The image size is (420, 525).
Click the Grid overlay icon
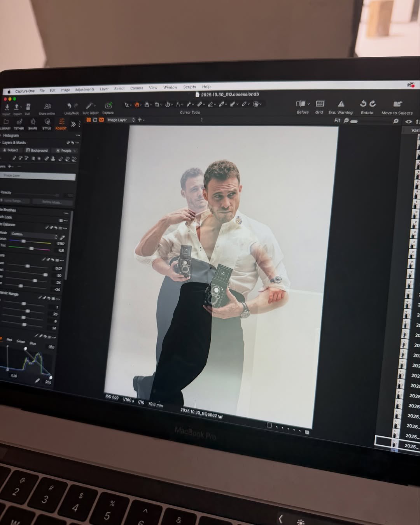point(320,103)
